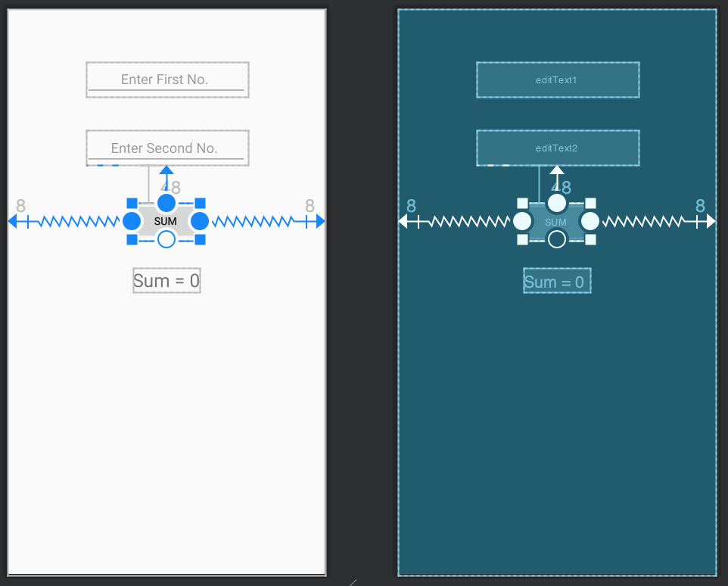Select the right constraint anchor in blueprint view

[x=590, y=221]
